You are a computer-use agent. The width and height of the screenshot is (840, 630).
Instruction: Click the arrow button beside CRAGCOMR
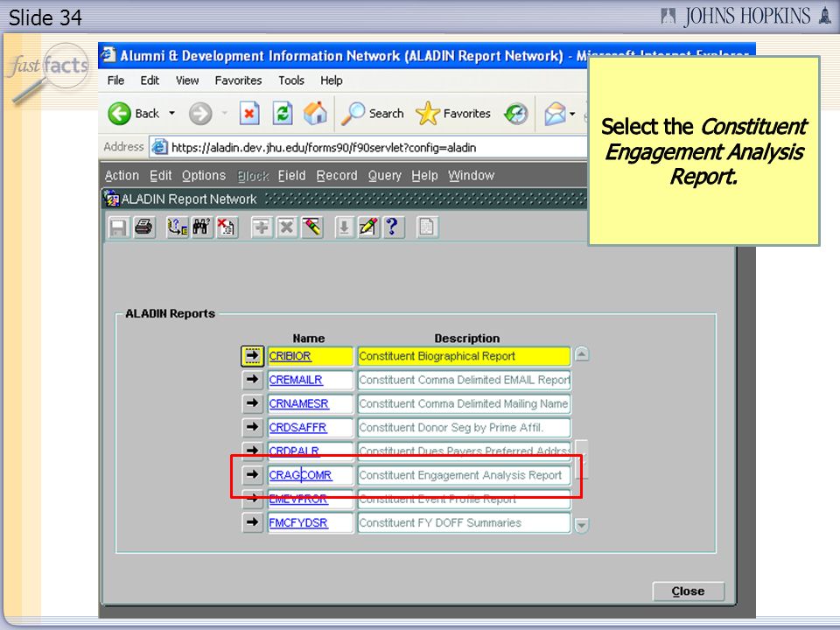coord(252,474)
